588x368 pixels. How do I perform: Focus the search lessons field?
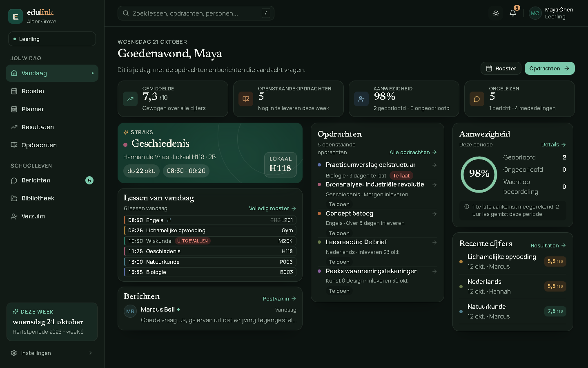click(196, 13)
